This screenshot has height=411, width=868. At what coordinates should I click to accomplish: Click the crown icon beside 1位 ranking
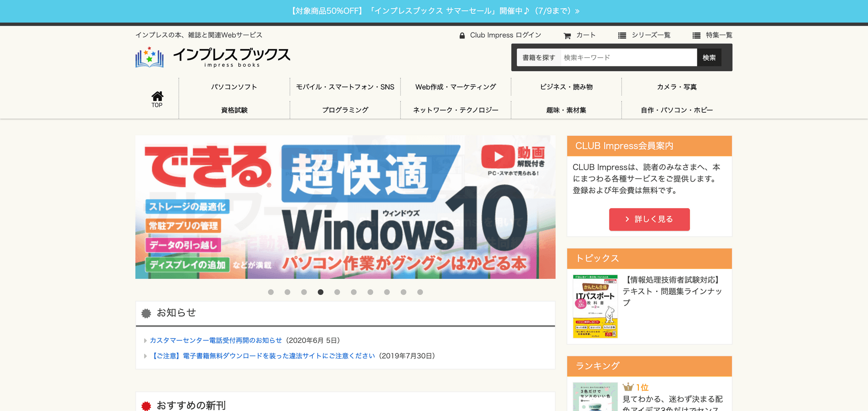click(628, 387)
